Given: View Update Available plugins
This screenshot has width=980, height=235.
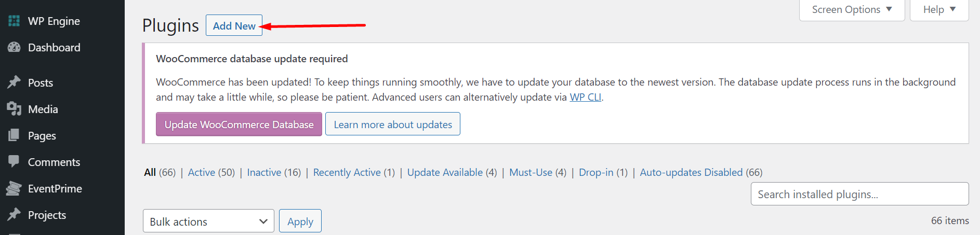Looking at the screenshot, I should click(445, 172).
